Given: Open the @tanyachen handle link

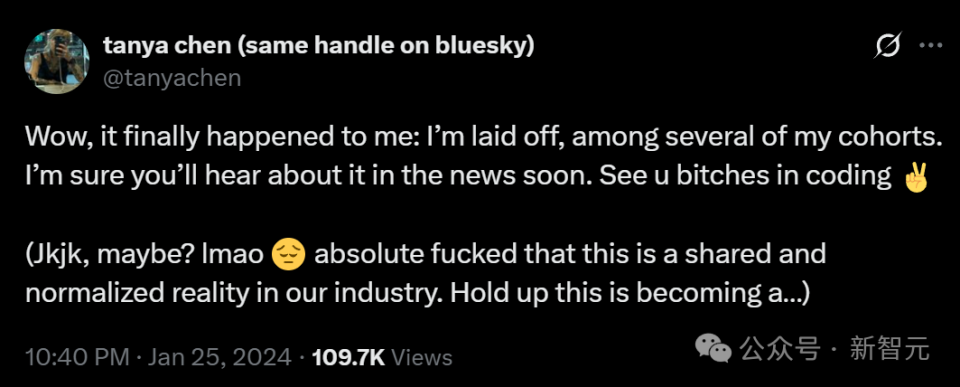Looking at the screenshot, I should coord(172,78).
